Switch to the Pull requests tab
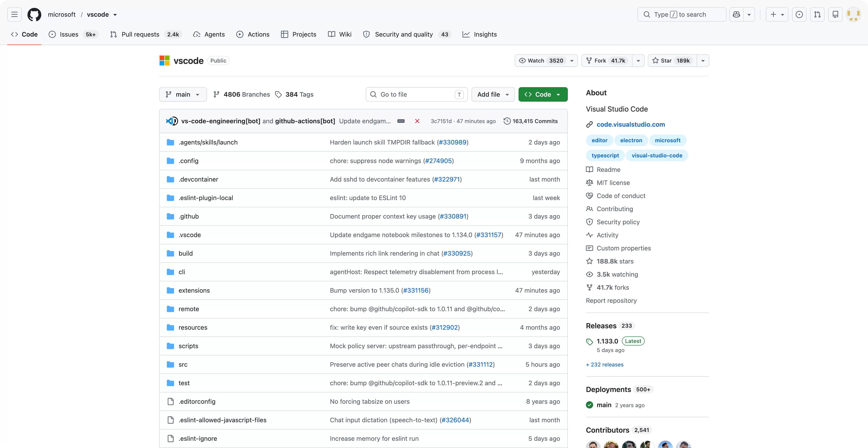The width and height of the screenshot is (868, 448). (x=146, y=34)
